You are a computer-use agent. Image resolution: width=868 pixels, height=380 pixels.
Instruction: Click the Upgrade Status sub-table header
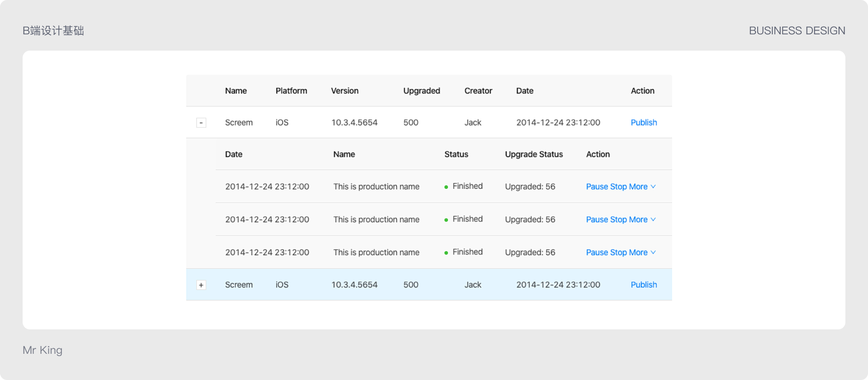pos(533,155)
